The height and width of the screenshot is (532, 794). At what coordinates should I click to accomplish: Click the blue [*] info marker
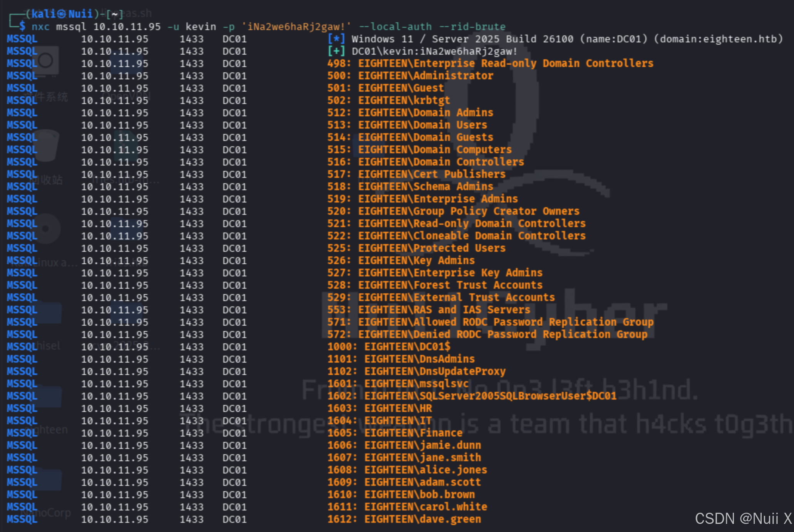pyautogui.click(x=336, y=39)
